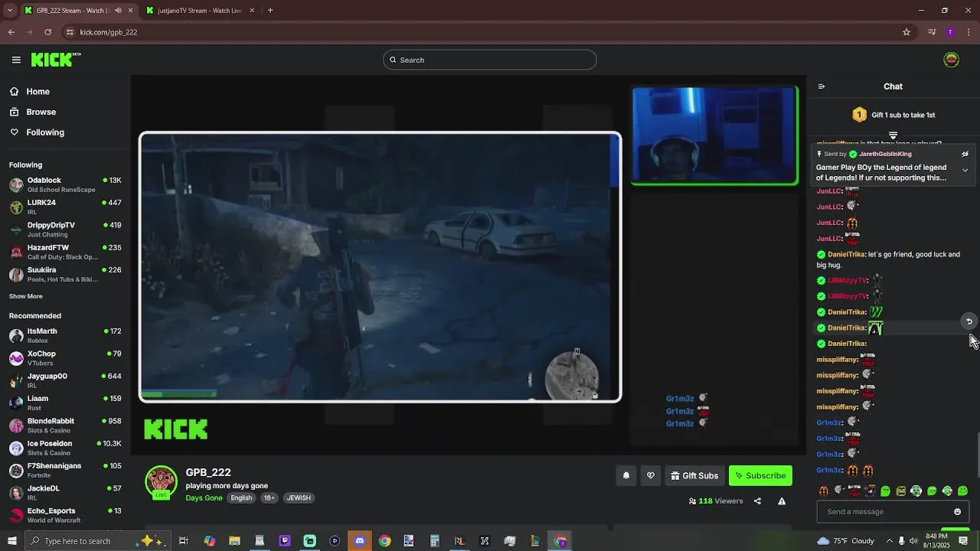This screenshot has width=980, height=551.
Task: Click the webcam overlay thumbnail
Action: click(x=715, y=135)
